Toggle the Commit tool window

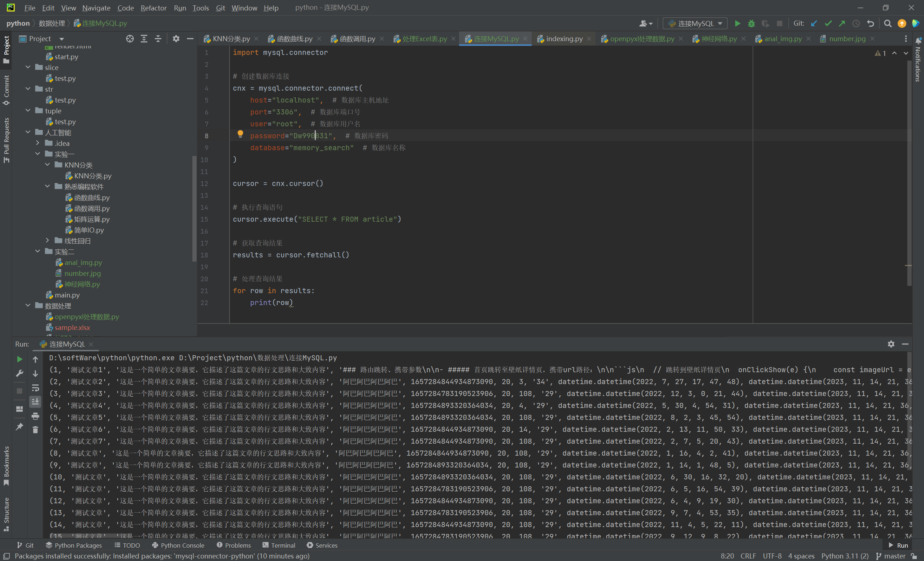click(6, 90)
